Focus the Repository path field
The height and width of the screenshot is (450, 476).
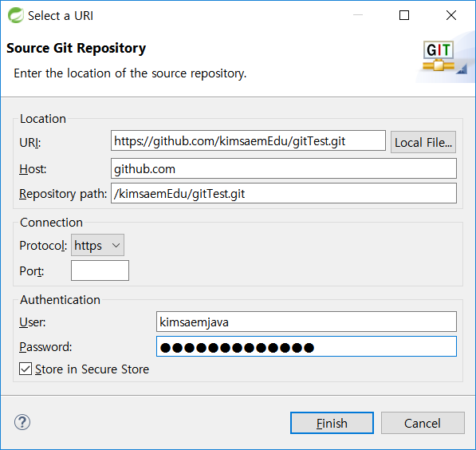284,193
